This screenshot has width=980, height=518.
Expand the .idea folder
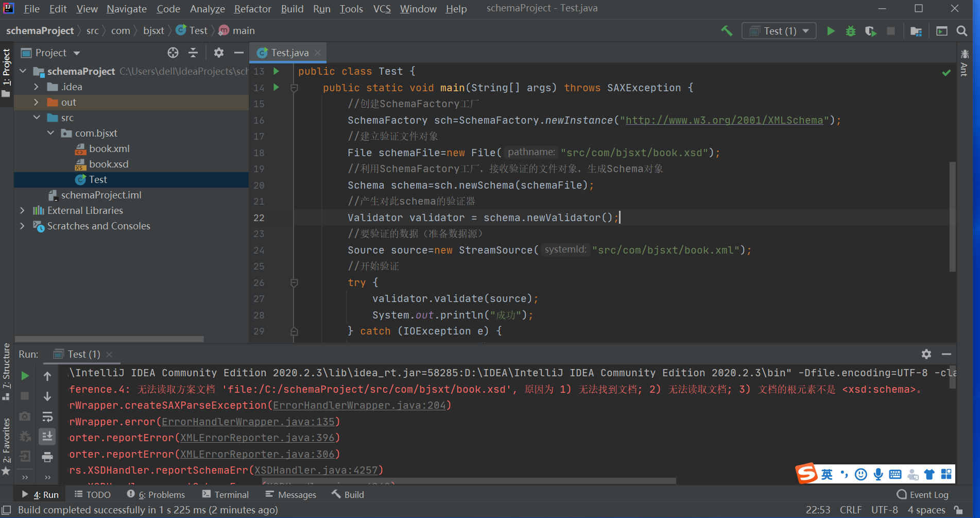point(36,87)
